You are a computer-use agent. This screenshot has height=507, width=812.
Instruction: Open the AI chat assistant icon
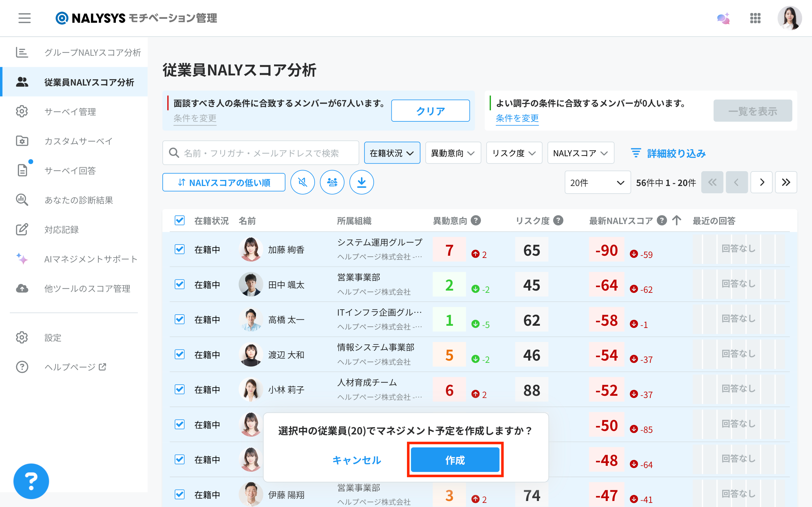pyautogui.click(x=723, y=18)
